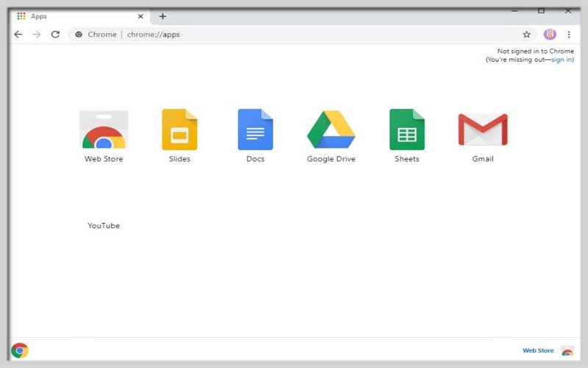Image resolution: width=588 pixels, height=368 pixels.
Task: Bookmark this page with the star
Action: coord(526,35)
